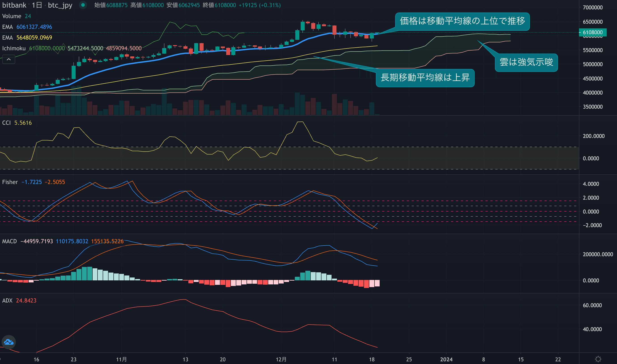Select the CCI indicator legend
The image size is (617, 364).
6,123
